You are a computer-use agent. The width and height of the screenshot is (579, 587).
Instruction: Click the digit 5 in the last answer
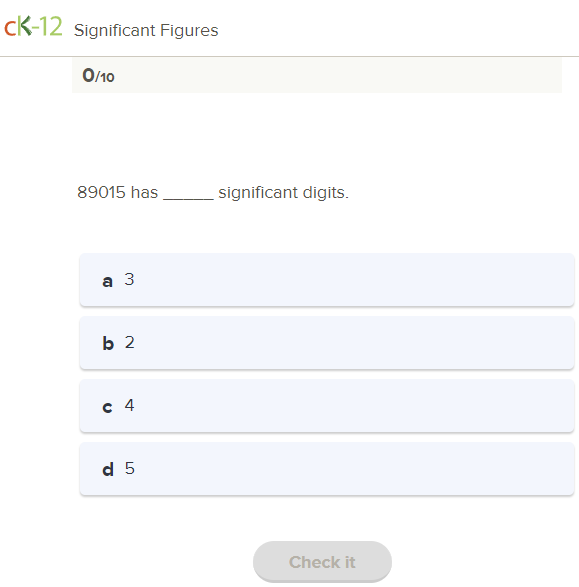pyautogui.click(x=129, y=468)
